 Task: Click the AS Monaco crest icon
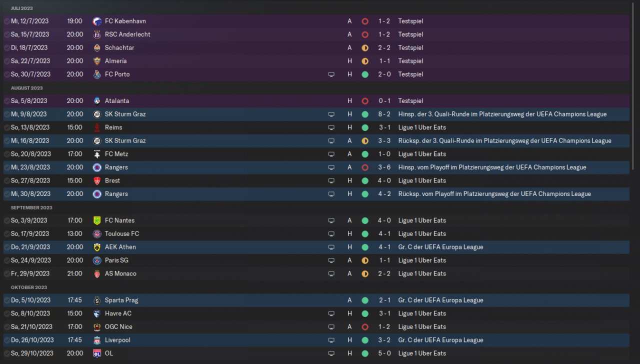pyautogui.click(x=97, y=273)
